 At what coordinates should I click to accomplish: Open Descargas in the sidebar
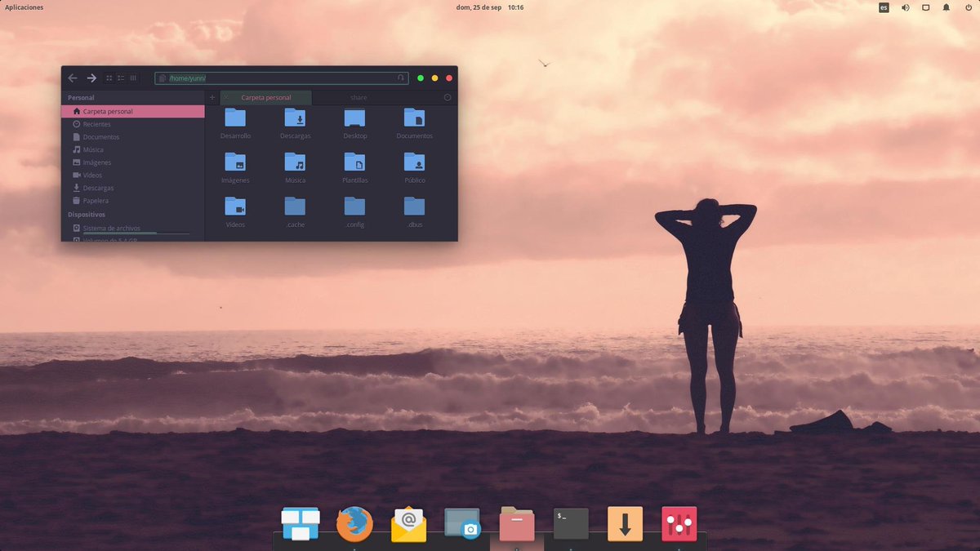[x=132, y=188]
